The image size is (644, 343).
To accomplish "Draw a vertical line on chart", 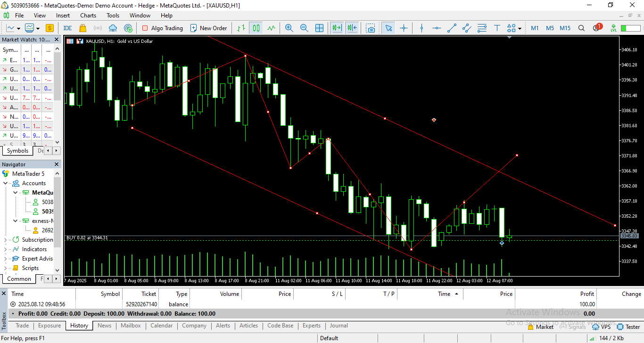I will 421,28.
